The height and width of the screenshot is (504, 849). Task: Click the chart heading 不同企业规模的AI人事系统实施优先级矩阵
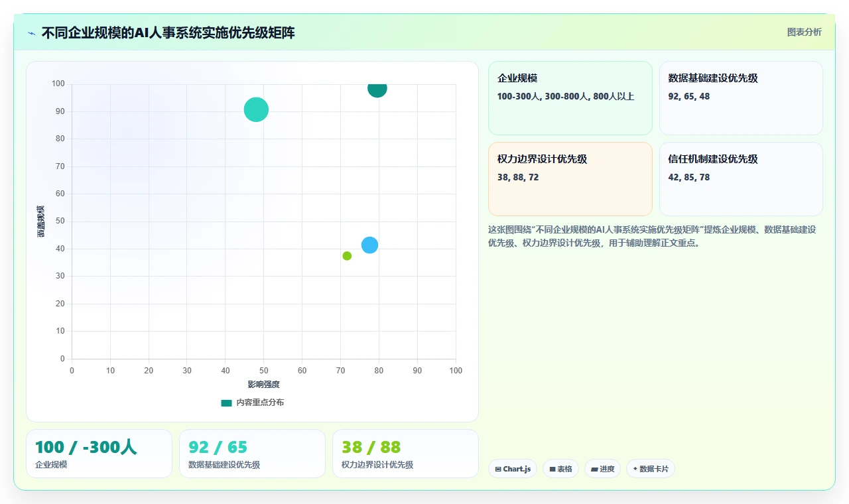click(x=168, y=32)
